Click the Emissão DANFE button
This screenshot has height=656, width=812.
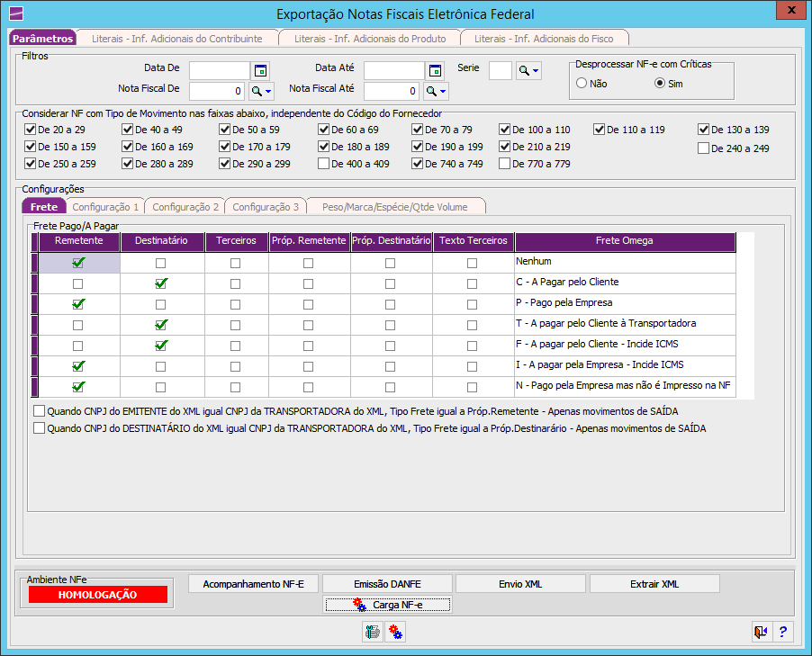[386, 584]
